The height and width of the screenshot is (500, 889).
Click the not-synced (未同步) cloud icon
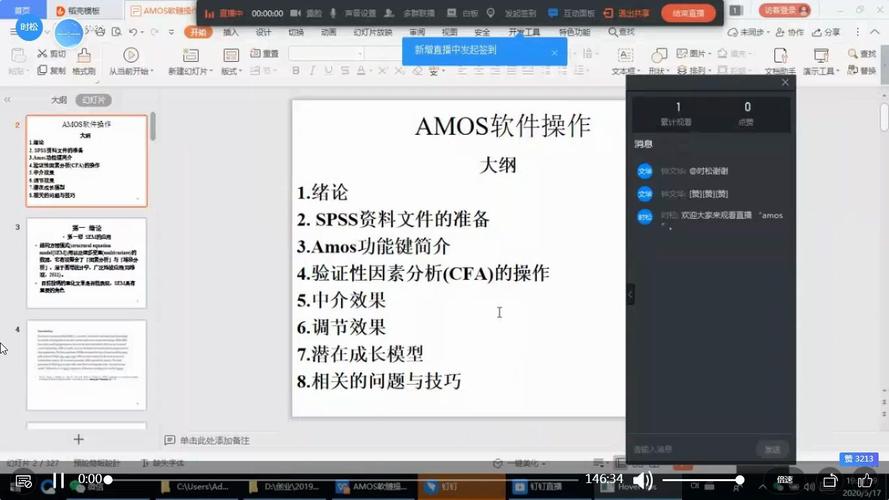733,32
